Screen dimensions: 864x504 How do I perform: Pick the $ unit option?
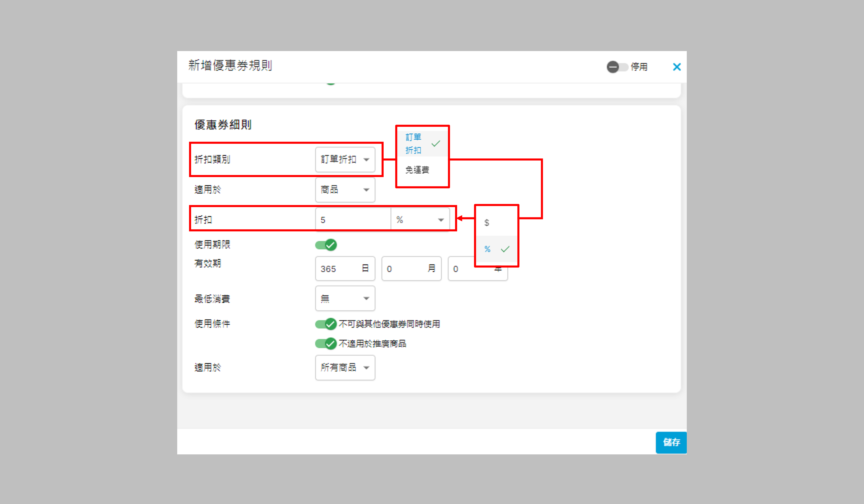pos(487,223)
